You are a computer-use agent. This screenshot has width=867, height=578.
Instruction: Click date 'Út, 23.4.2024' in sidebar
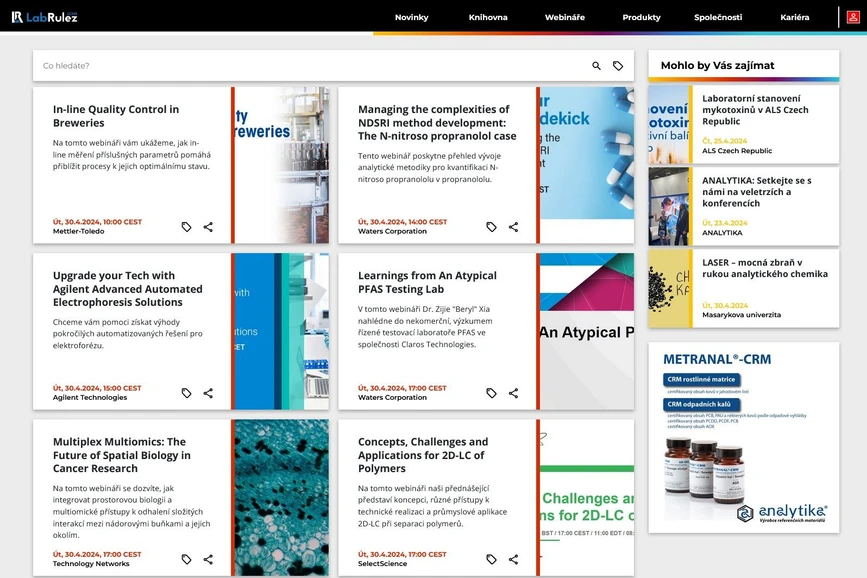[724, 223]
